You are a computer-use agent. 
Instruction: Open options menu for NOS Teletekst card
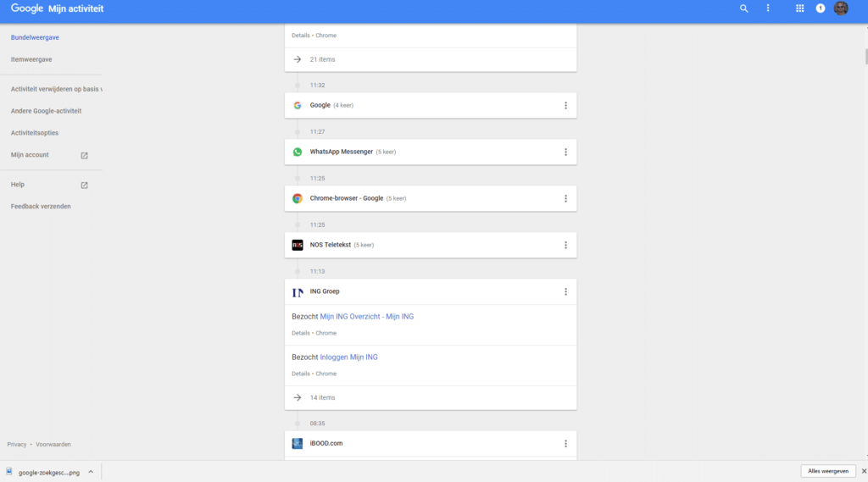565,245
